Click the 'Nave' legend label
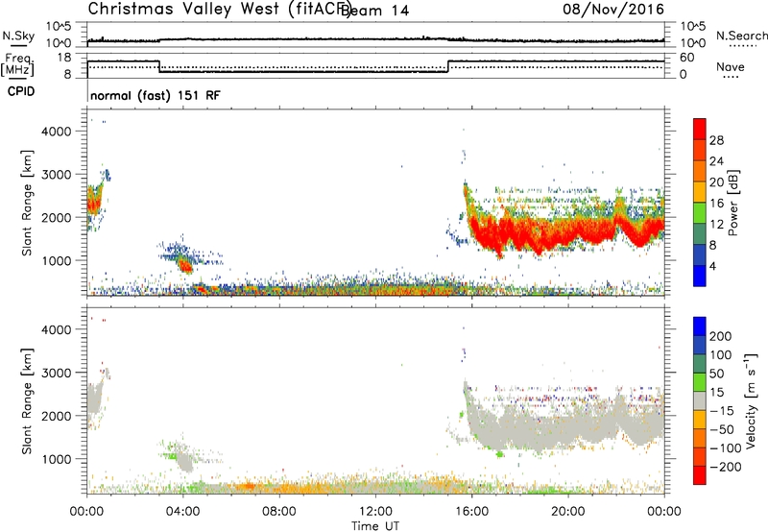Image resolution: width=768 pixels, height=532 pixels. pos(730,66)
